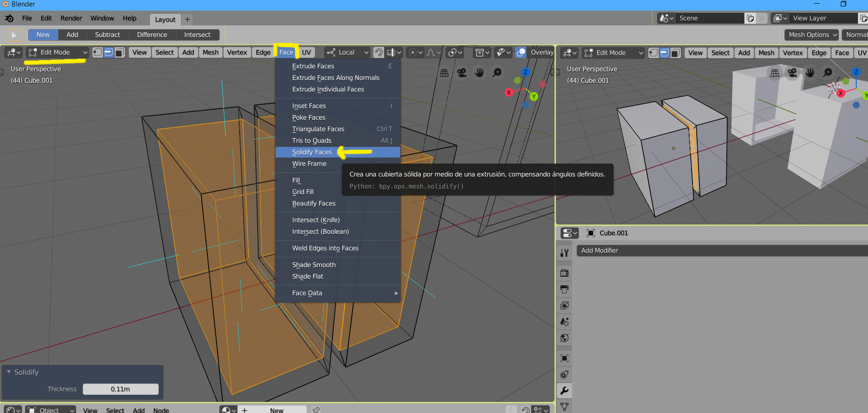Open the Edit Mode dropdown in left viewport

(x=57, y=52)
